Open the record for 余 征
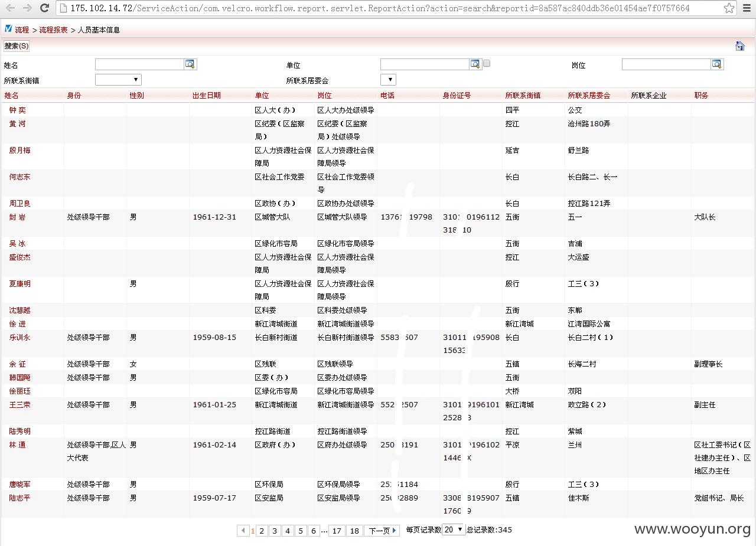The height and width of the screenshot is (546, 756). tap(17, 364)
